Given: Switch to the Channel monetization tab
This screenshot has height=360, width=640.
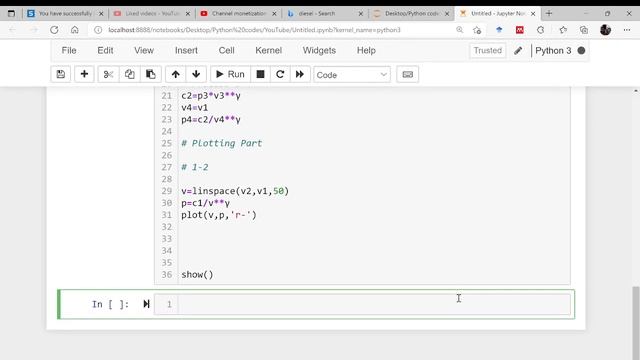Looking at the screenshot, I should [239, 13].
